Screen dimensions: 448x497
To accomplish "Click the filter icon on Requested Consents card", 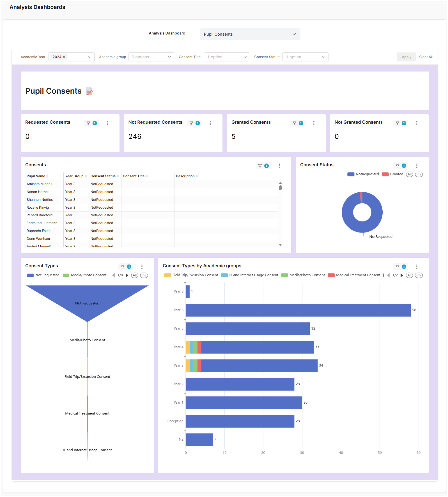I will (x=88, y=123).
